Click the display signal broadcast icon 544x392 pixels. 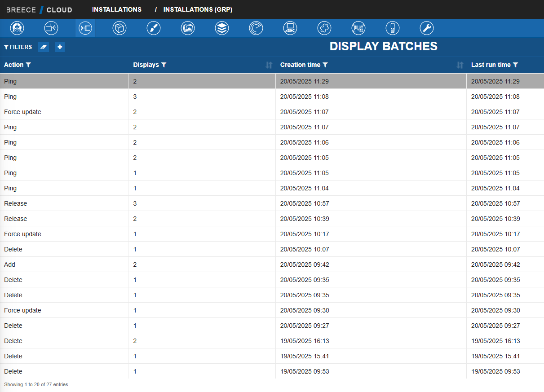pyautogui.click(x=51, y=28)
